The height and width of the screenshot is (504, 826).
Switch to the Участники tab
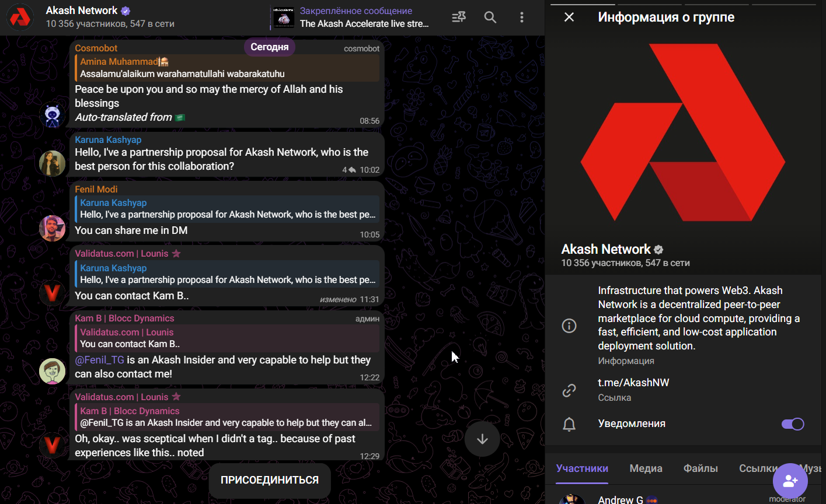pos(582,468)
